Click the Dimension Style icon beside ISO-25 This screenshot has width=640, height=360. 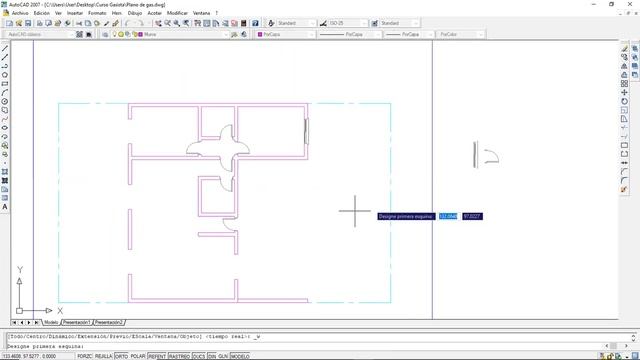(x=323, y=23)
